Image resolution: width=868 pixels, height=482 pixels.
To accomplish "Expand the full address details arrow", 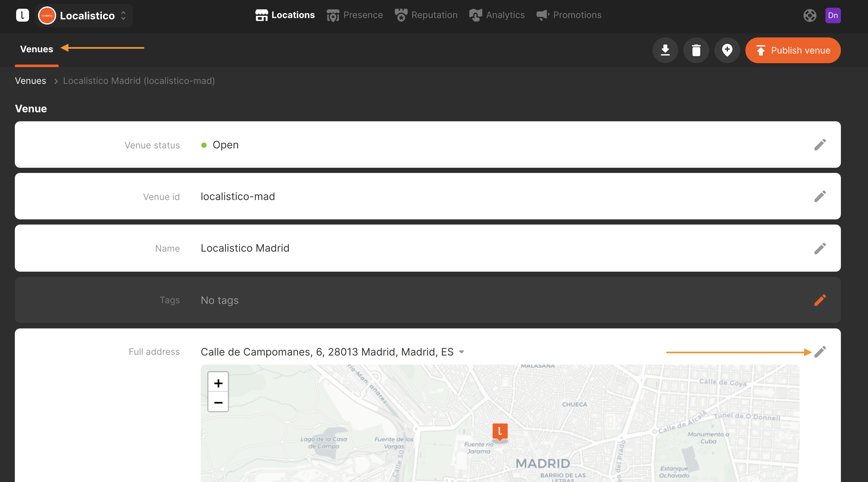I will (462, 352).
